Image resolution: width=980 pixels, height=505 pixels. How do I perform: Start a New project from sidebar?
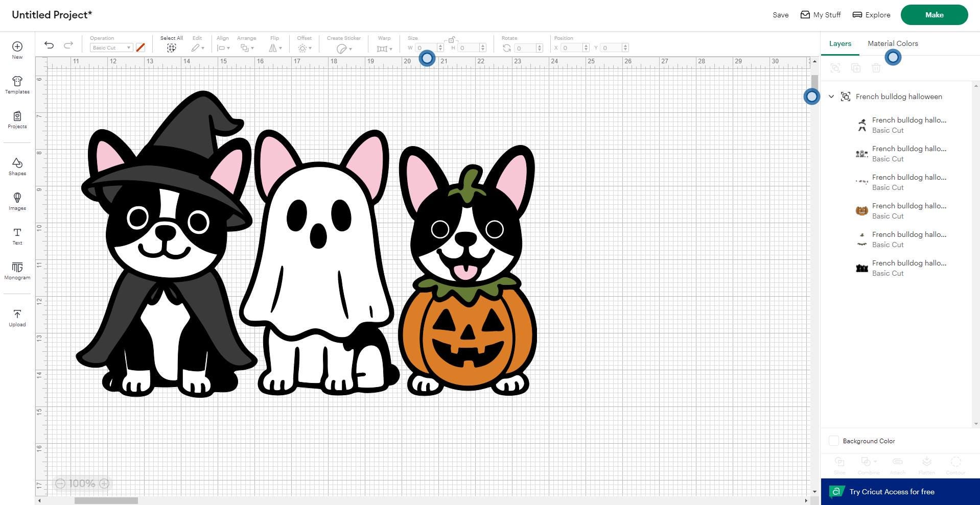(x=17, y=50)
